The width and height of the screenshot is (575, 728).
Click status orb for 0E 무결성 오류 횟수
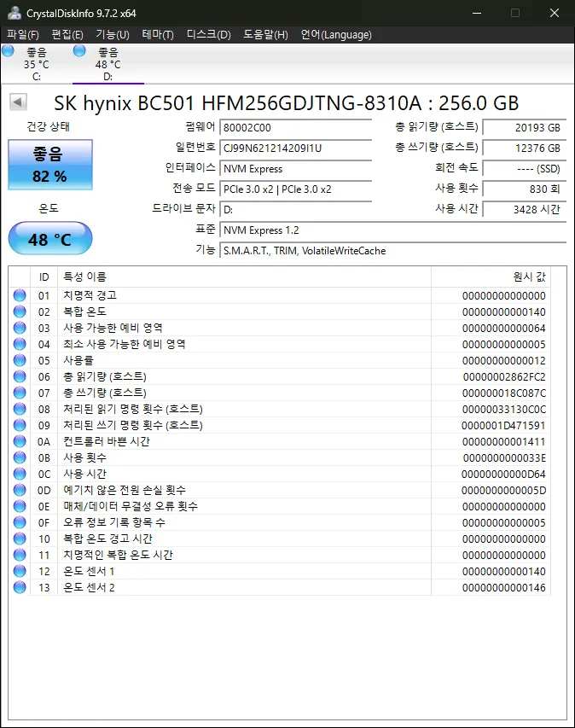coord(20,506)
